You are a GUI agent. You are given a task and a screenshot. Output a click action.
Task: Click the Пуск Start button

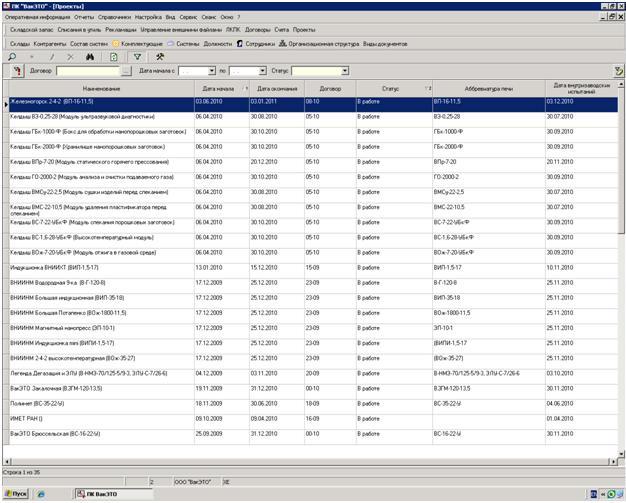click(16, 494)
